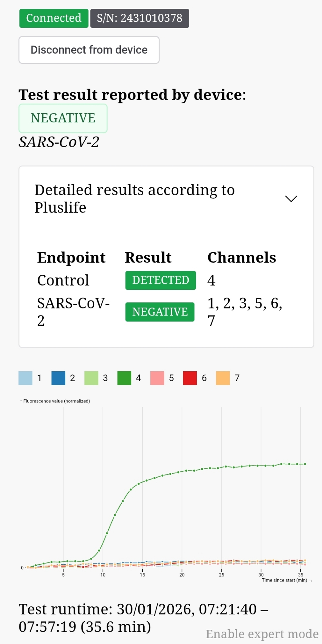
Task: Select channel 7 orange legend swatch
Action: (x=223, y=378)
